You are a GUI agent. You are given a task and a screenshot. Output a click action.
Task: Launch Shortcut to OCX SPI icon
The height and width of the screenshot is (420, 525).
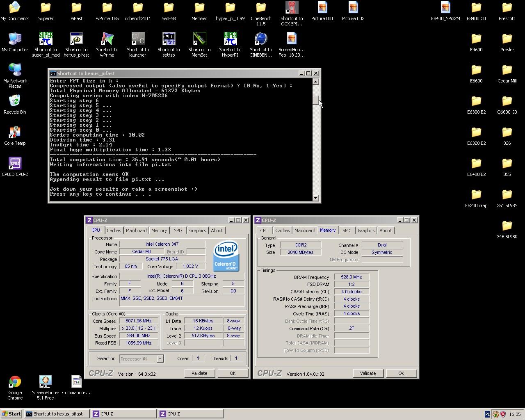point(292,14)
